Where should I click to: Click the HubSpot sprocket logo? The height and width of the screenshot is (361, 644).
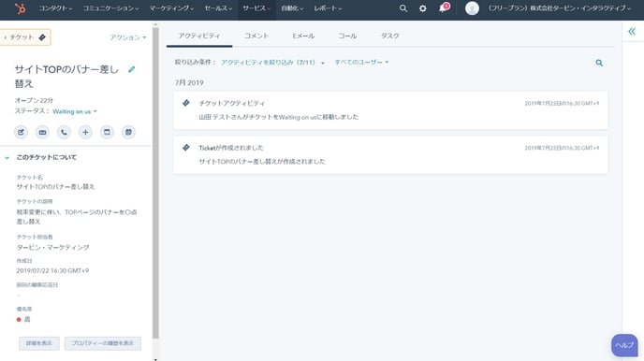[20, 8]
